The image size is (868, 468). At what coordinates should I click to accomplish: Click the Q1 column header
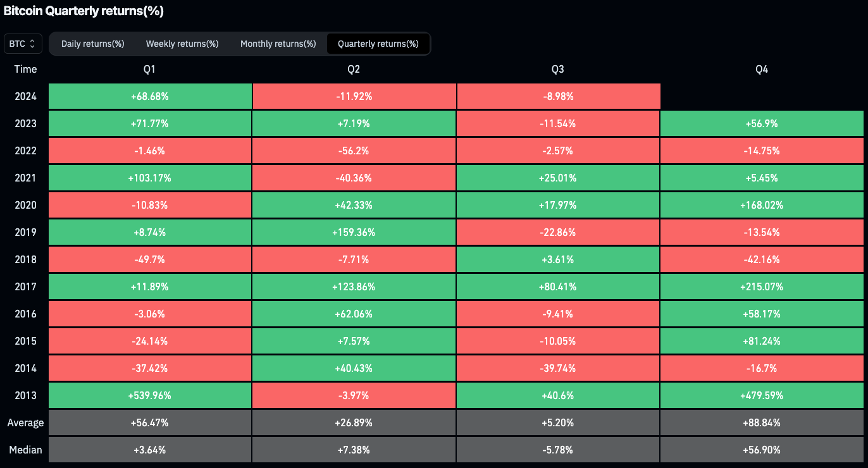[x=150, y=70]
